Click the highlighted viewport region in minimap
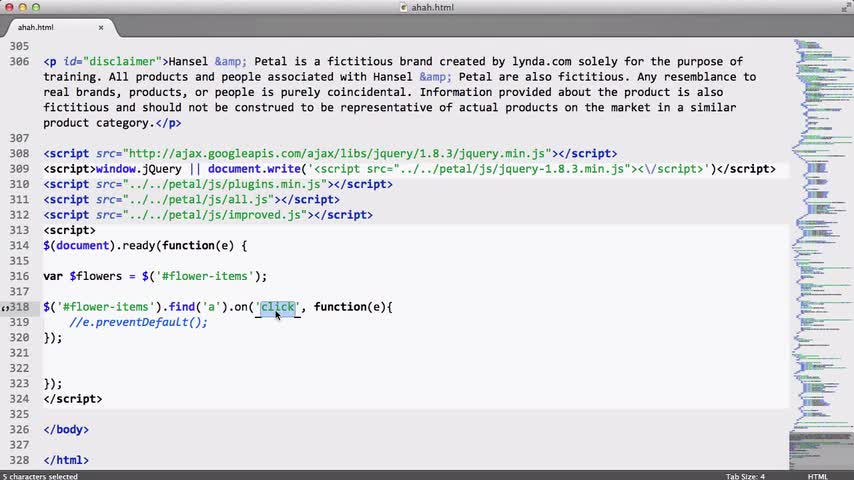Screen dimensions: 854x480 point(821,449)
